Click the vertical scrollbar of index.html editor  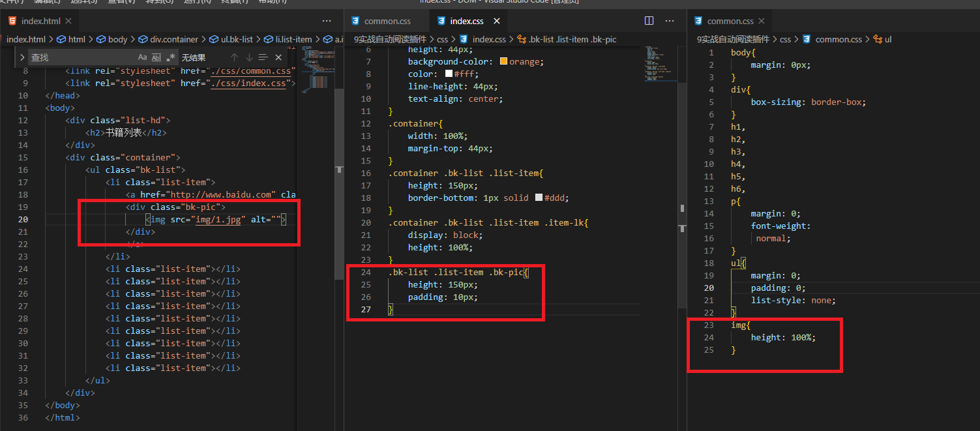[x=339, y=183]
